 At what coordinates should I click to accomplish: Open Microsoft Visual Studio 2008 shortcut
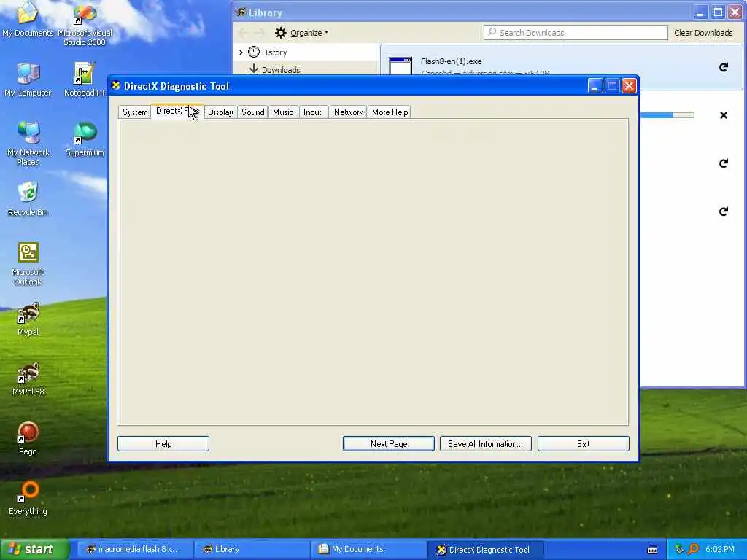(85, 25)
